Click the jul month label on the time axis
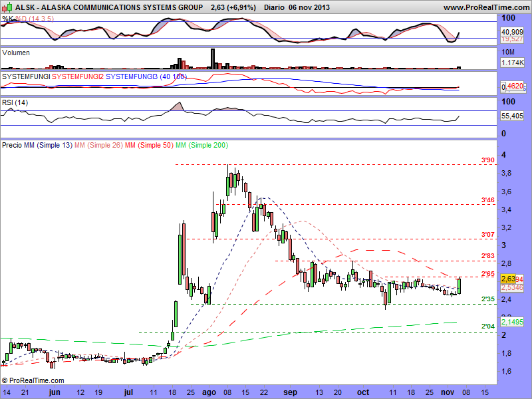532x399 pixels. coord(128,392)
